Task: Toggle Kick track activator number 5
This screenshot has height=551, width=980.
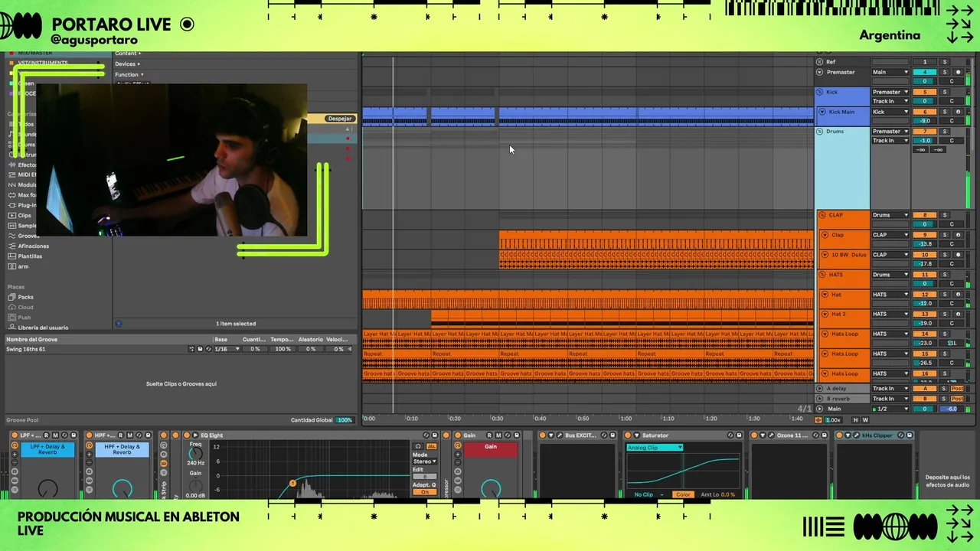Action: 924,92
